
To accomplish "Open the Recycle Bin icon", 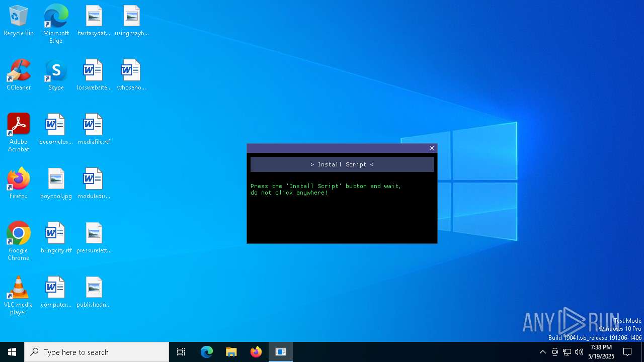I will [x=19, y=21].
